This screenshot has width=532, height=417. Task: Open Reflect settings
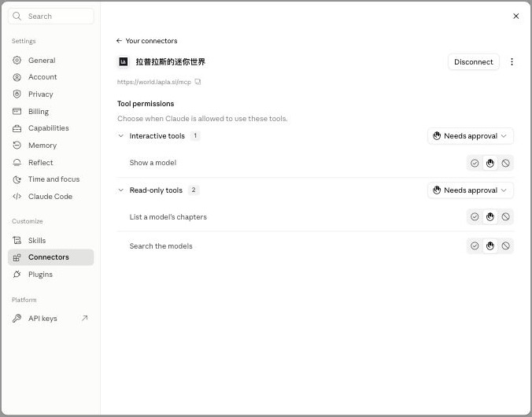[x=51, y=163]
